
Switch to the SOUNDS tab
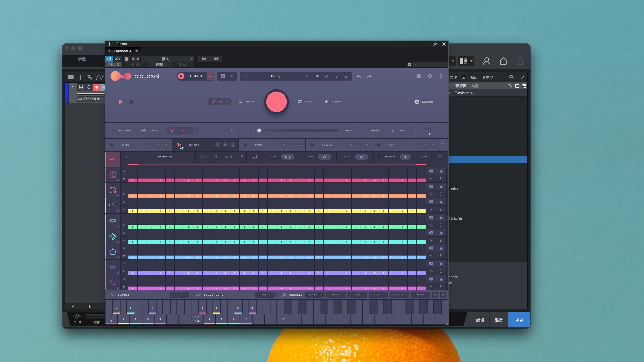[150, 131]
